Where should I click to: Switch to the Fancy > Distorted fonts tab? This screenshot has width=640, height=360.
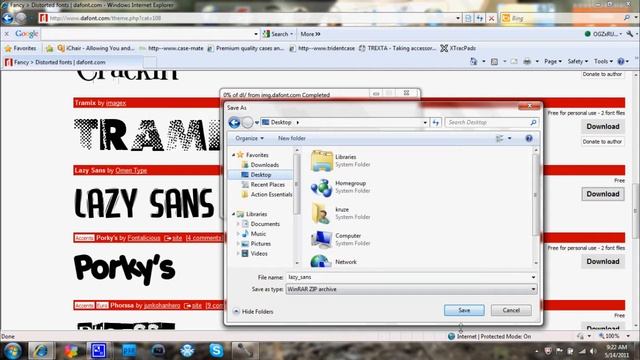coord(73,62)
